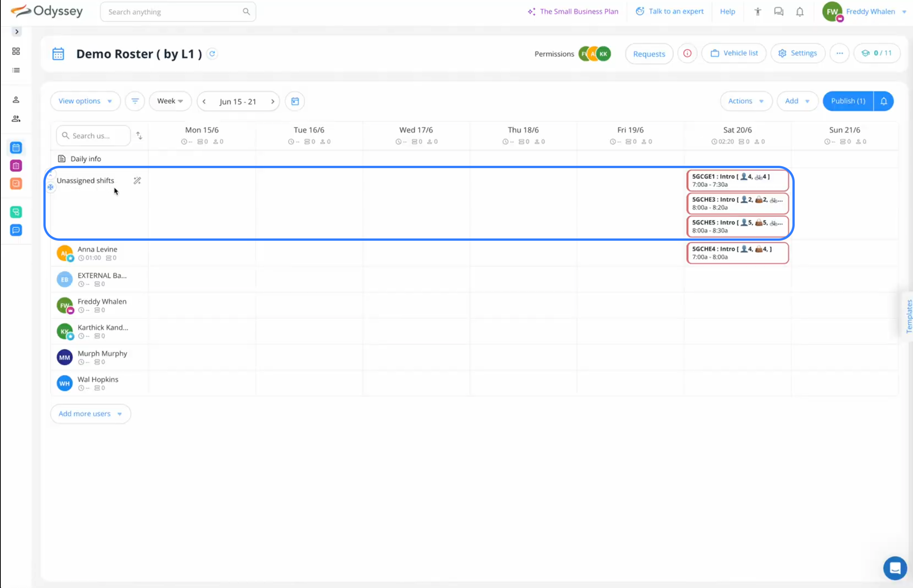Expand the Actions dropdown
Image resolution: width=913 pixels, height=588 pixels.
tap(746, 101)
